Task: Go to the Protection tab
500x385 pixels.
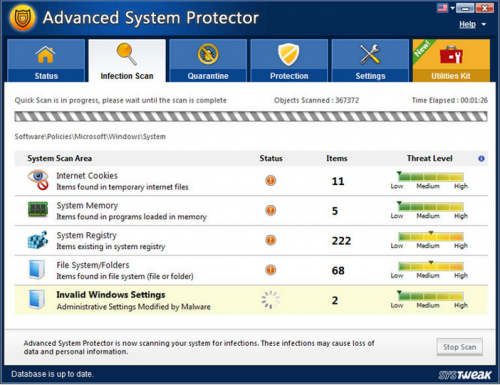Action: coord(289,60)
